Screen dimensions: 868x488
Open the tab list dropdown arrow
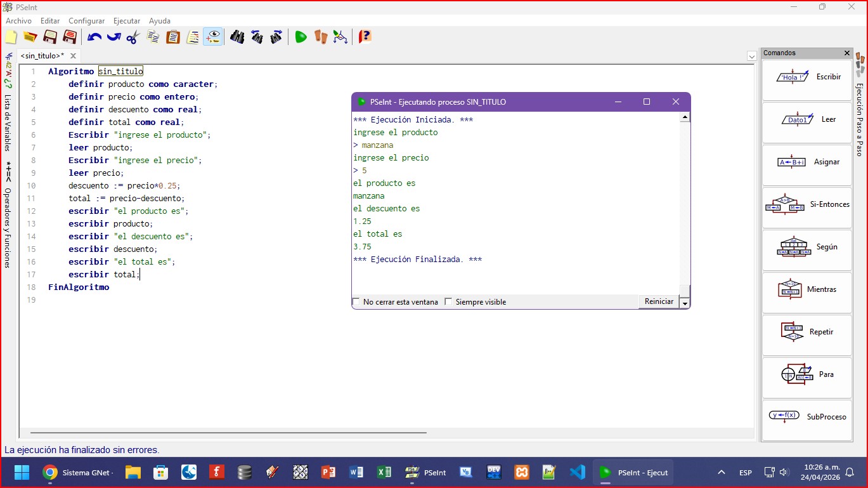click(x=752, y=56)
